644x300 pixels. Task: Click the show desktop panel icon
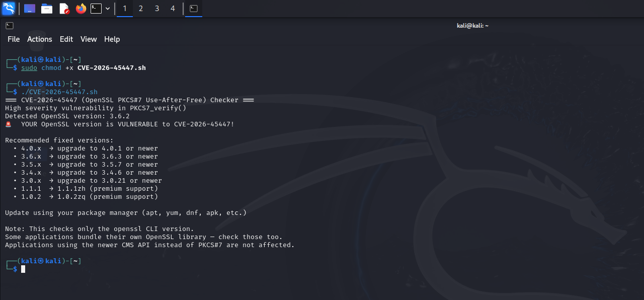[x=30, y=9]
